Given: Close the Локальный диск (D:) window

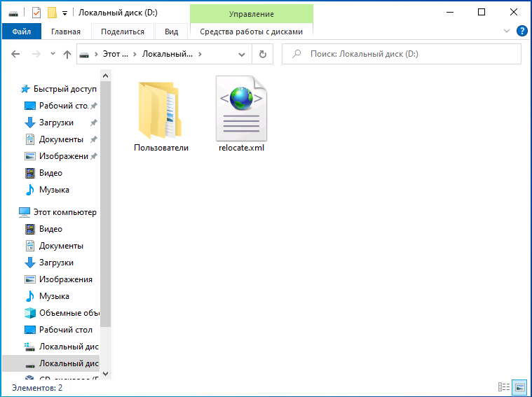Looking at the screenshot, I should tap(513, 12).
